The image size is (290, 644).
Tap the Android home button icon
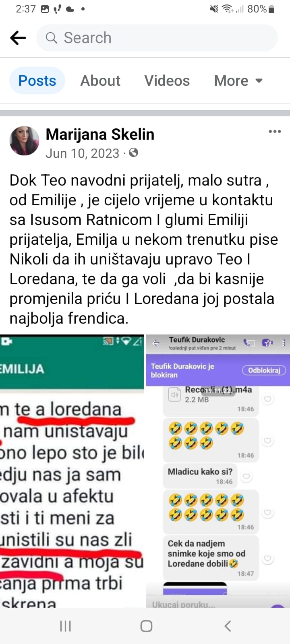point(146,626)
